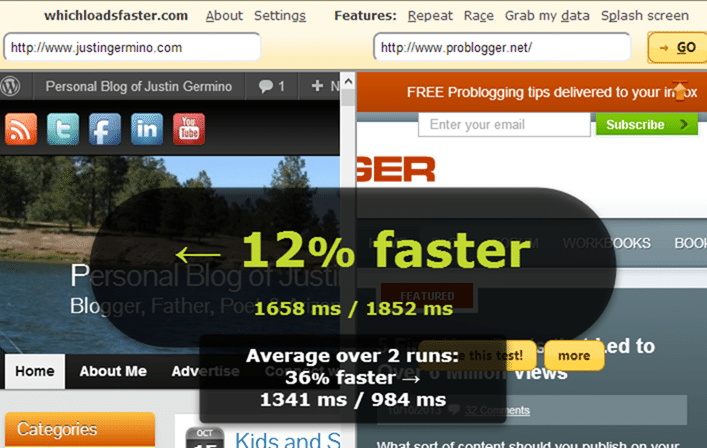Open the Settings link
Screen dimensions: 707x448
click(280, 16)
